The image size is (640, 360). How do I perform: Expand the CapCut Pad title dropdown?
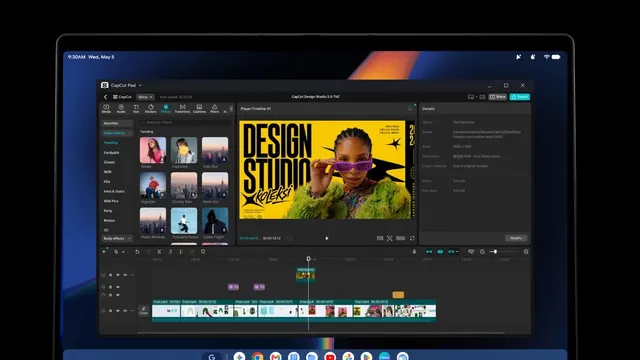pyautogui.click(x=140, y=85)
